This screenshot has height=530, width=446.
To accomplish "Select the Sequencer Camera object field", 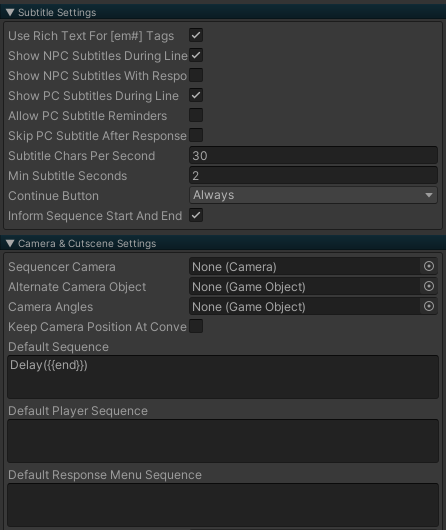I will pos(304,267).
